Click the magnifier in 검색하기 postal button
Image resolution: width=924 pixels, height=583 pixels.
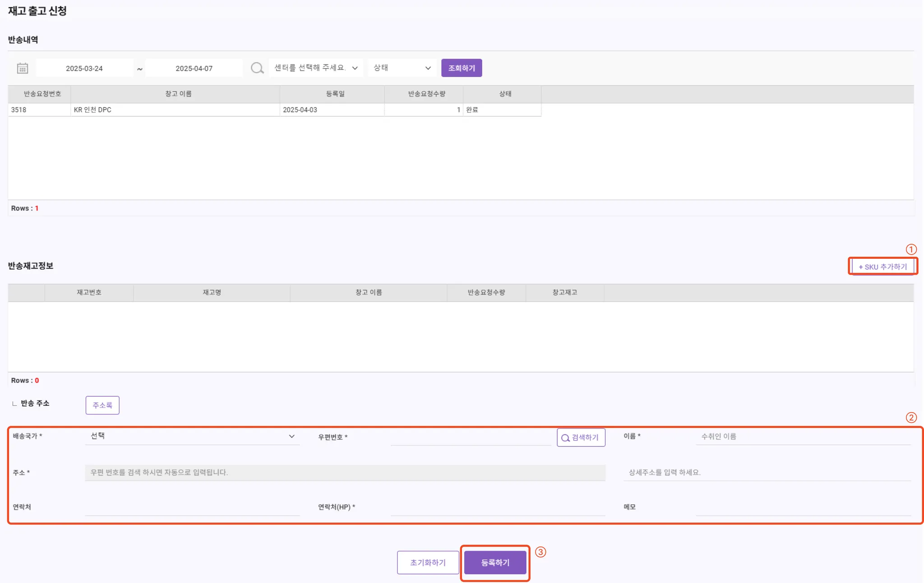[x=565, y=438]
